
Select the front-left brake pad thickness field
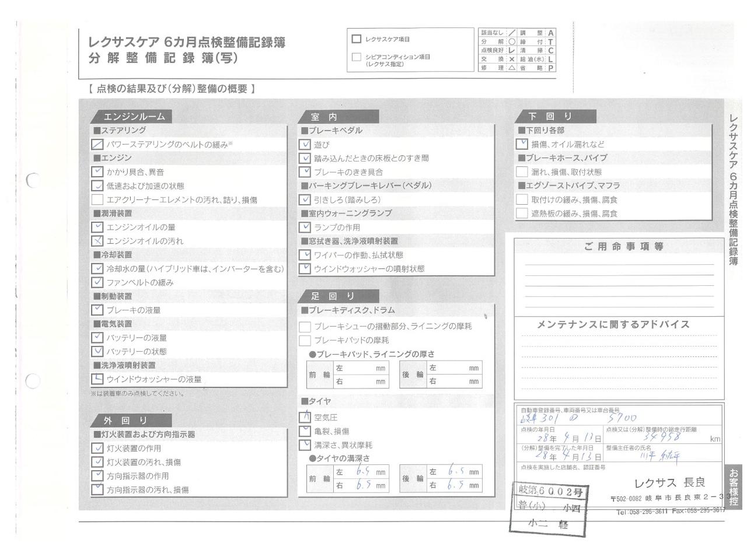pos(361,369)
